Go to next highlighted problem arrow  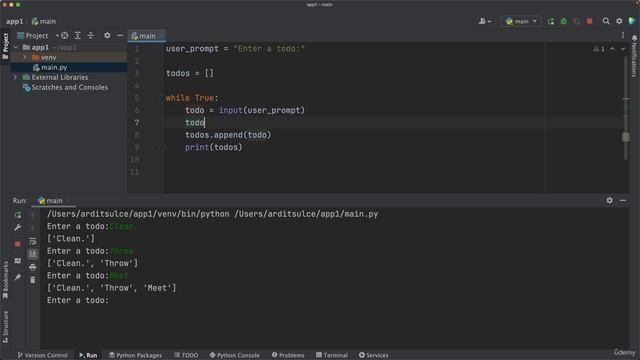pyautogui.click(x=623, y=49)
